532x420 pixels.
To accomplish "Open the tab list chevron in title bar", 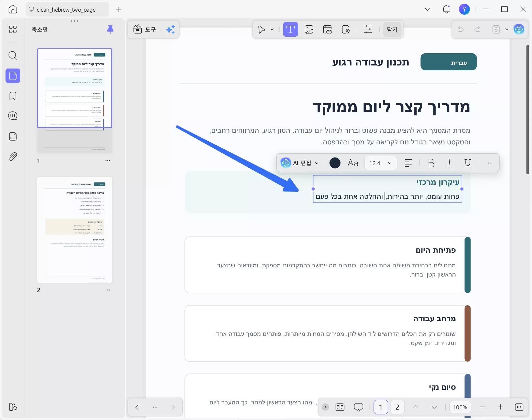I will (428, 9).
